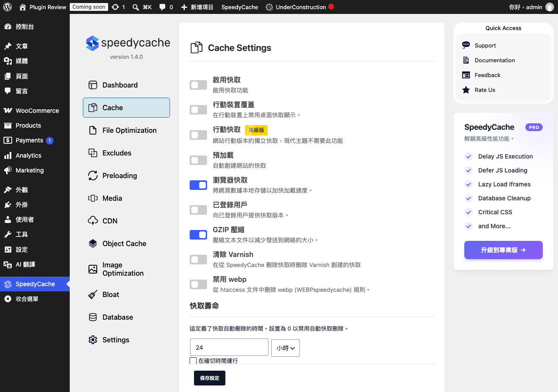Screen dimensions: 558x392
Task: Collapse the menu with 收合選單
Action: (35, 299)
